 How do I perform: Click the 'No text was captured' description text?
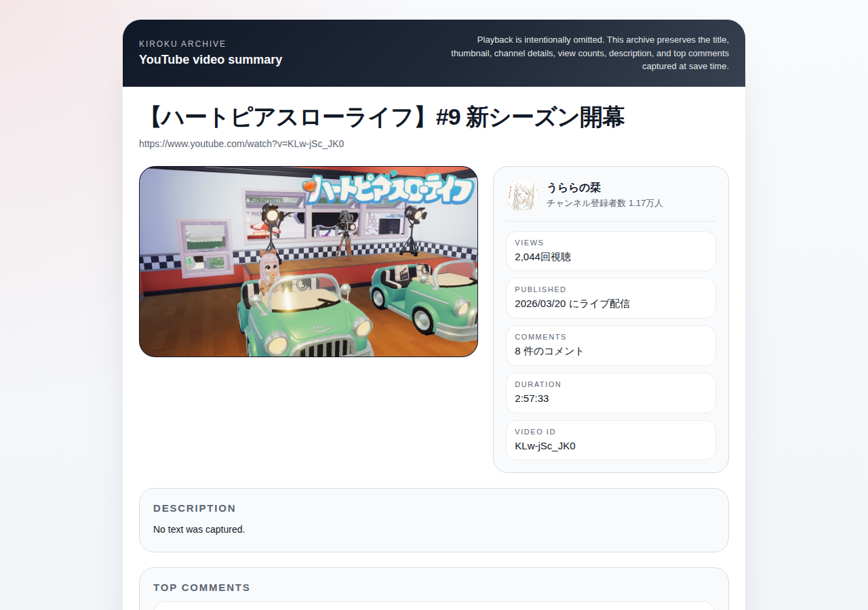[199, 529]
